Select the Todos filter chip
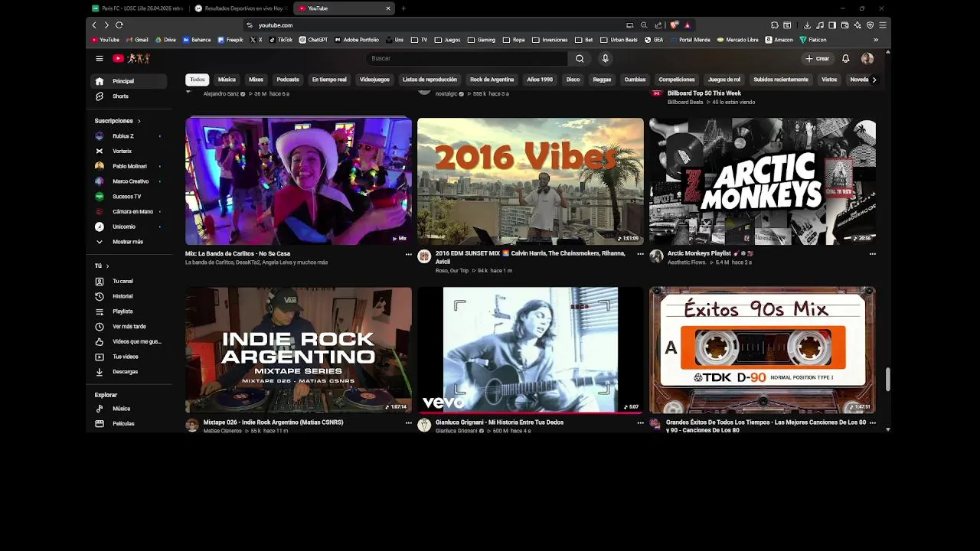This screenshot has height=551, width=980. pos(198,80)
